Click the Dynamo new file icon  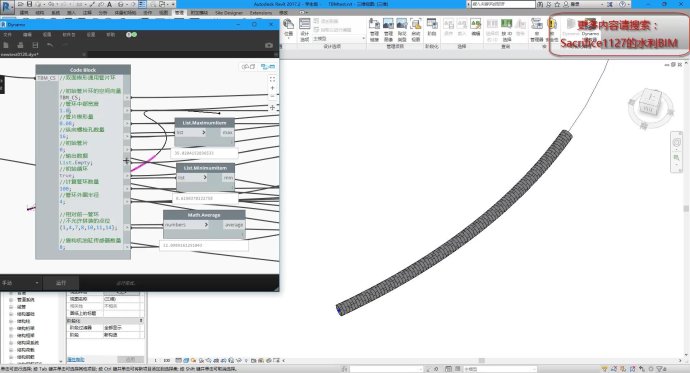(x=6, y=45)
